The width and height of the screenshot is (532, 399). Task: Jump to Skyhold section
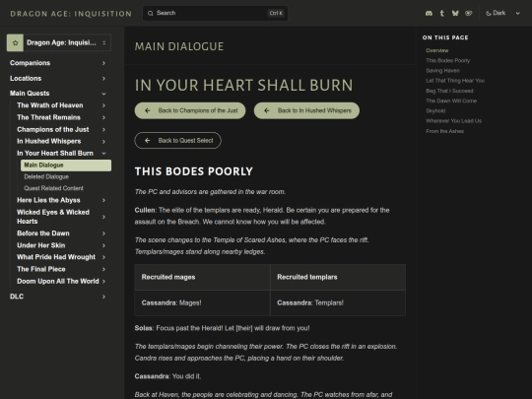435,111
